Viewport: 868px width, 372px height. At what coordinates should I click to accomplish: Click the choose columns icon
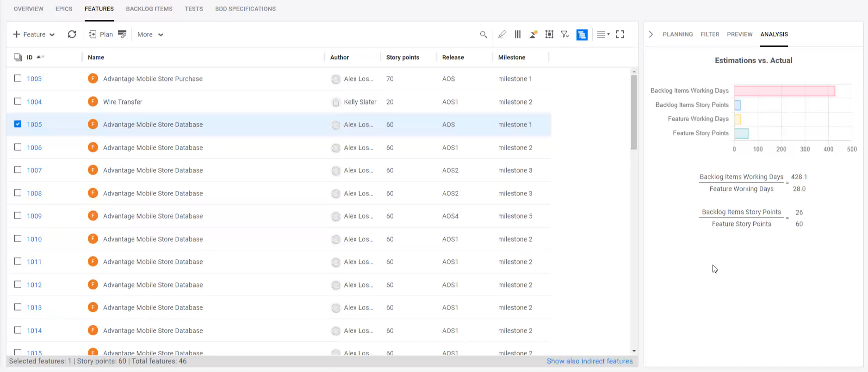pyautogui.click(x=518, y=34)
